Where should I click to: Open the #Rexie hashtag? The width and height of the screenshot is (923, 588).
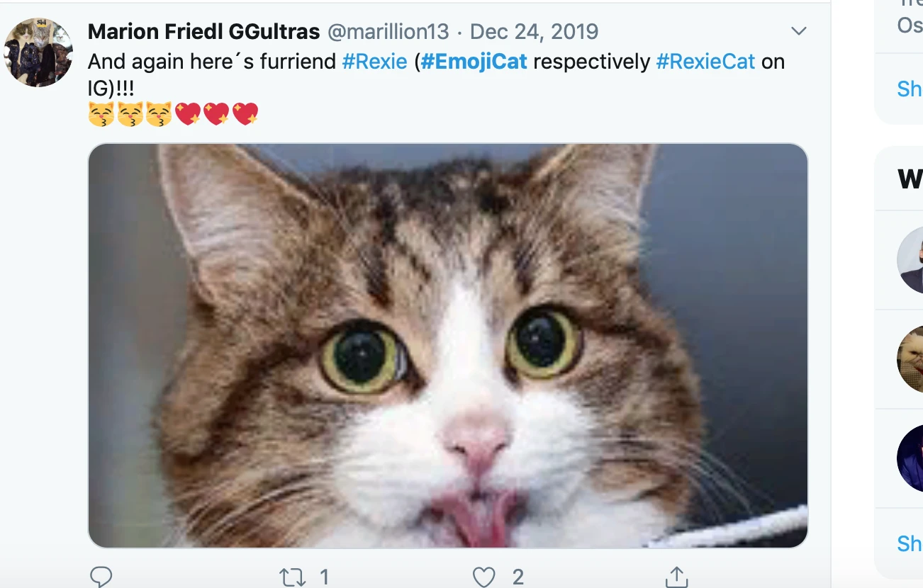click(374, 62)
